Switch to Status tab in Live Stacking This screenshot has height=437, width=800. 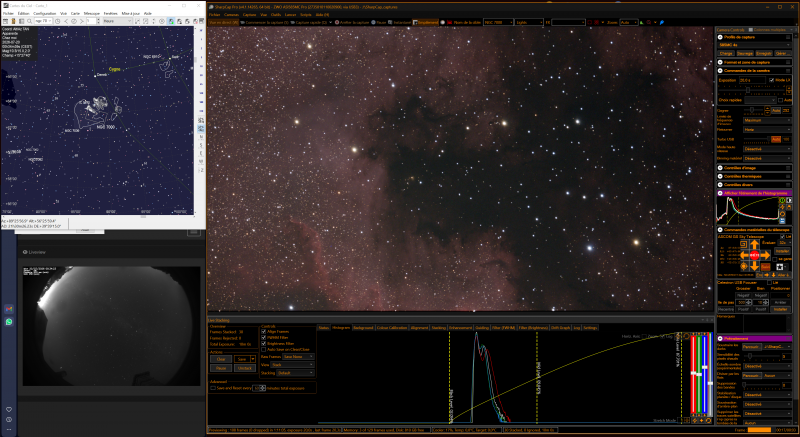[323, 328]
